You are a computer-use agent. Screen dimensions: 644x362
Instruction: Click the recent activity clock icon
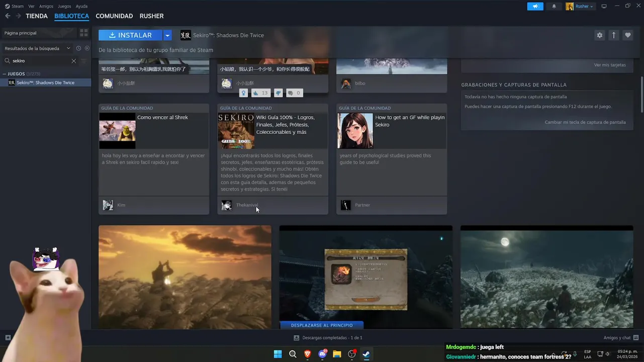click(x=78, y=48)
